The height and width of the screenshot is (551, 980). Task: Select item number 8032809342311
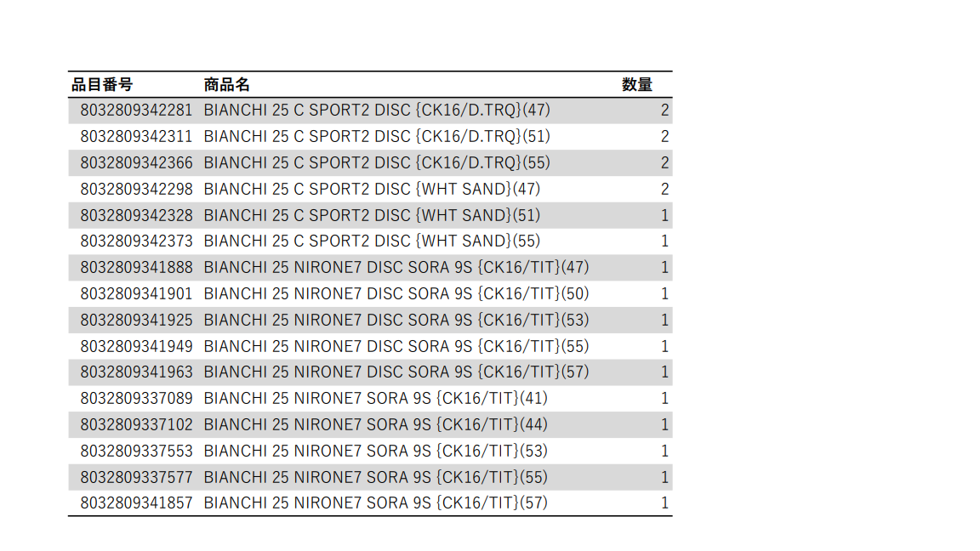point(136,137)
